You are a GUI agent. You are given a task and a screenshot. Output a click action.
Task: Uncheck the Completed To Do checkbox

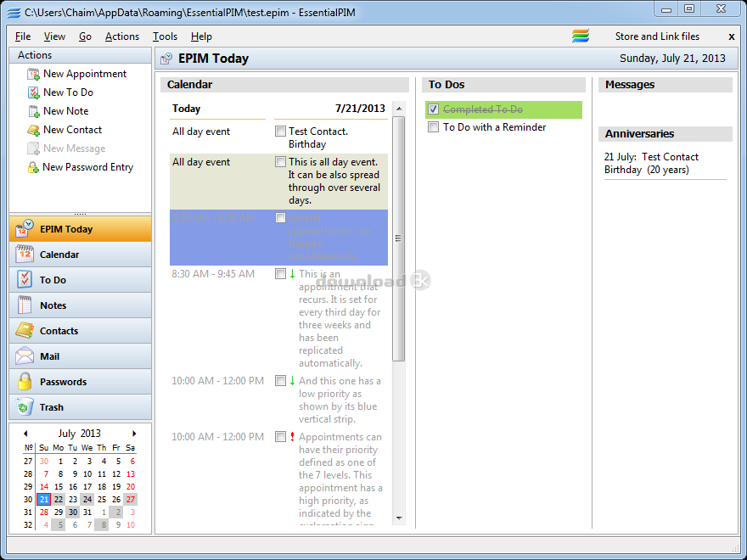[x=434, y=109]
